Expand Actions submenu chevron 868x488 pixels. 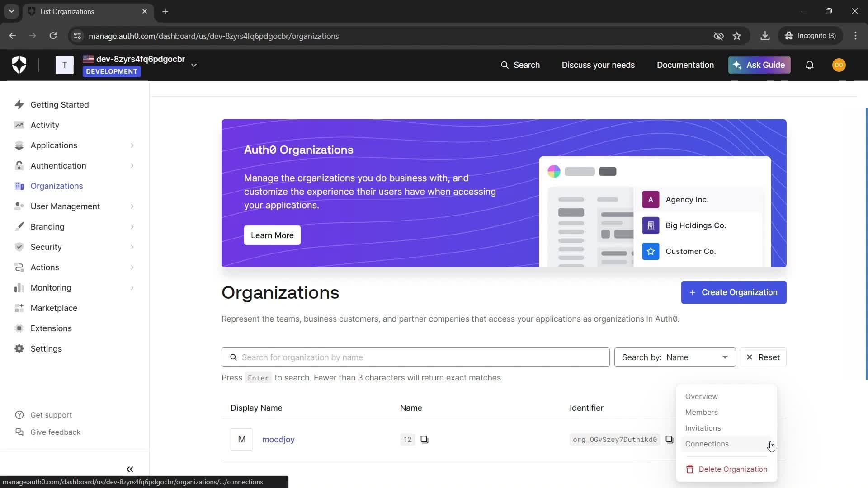pyautogui.click(x=132, y=267)
